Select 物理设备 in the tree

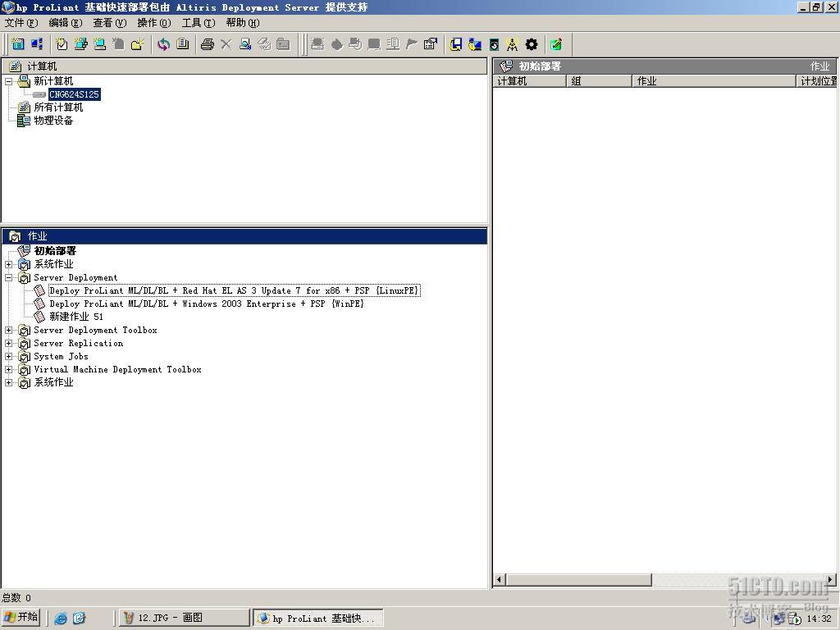tap(53, 121)
